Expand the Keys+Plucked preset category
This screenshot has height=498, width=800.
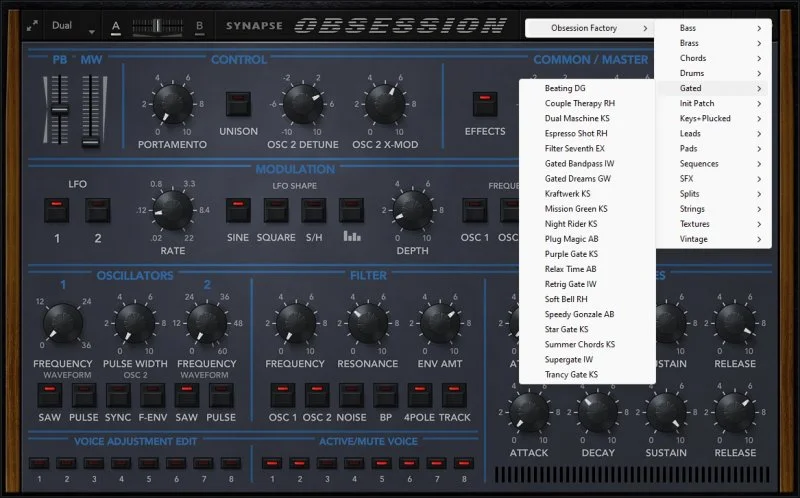click(713, 118)
